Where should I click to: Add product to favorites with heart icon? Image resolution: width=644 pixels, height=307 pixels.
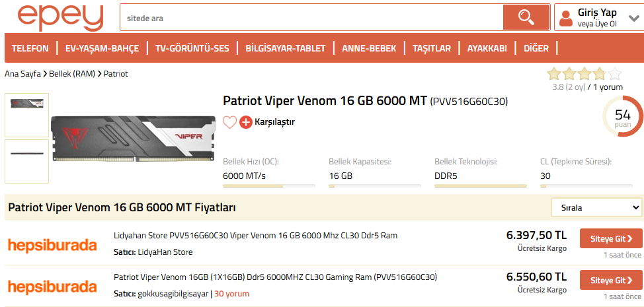pos(229,122)
